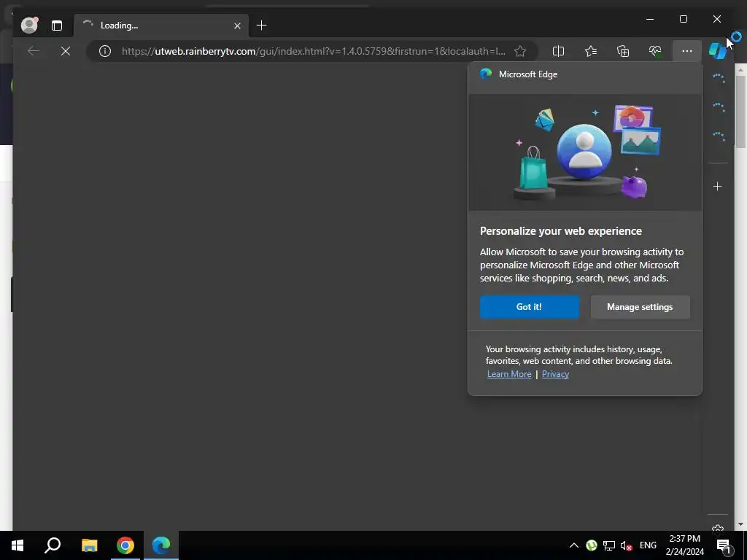Open the notification center
The height and width of the screenshot is (560, 747).
[x=723, y=545]
